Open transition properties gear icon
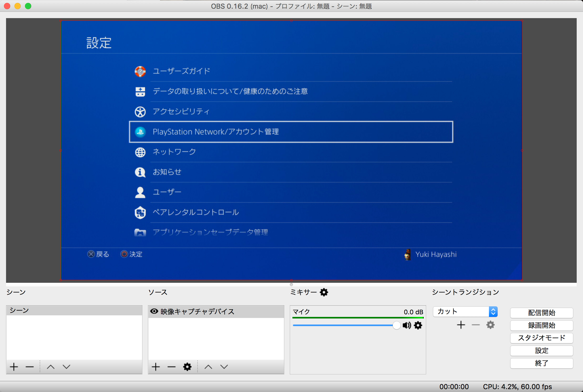 (491, 325)
